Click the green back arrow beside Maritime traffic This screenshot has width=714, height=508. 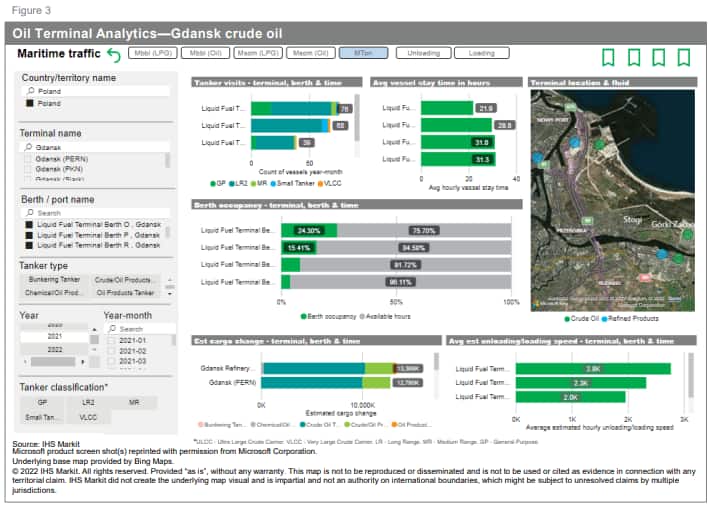pyautogui.click(x=113, y=56)
